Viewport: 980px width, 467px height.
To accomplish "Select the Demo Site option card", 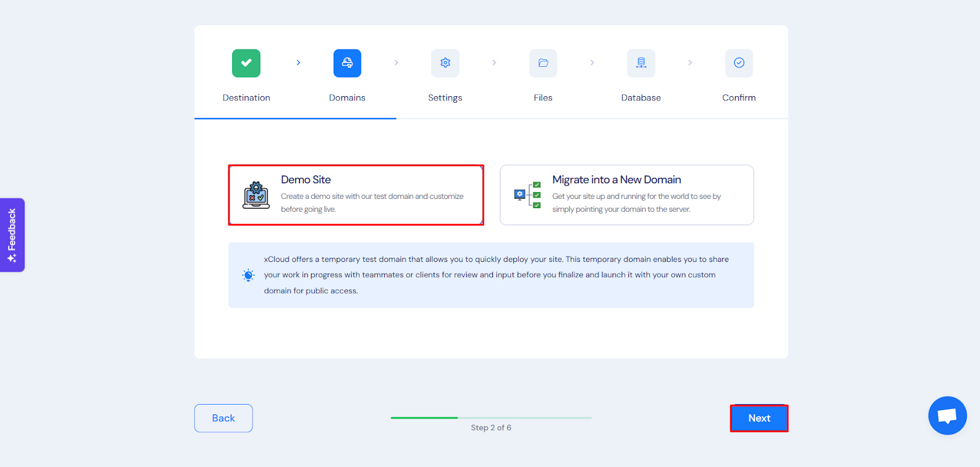I will [356, 195].
